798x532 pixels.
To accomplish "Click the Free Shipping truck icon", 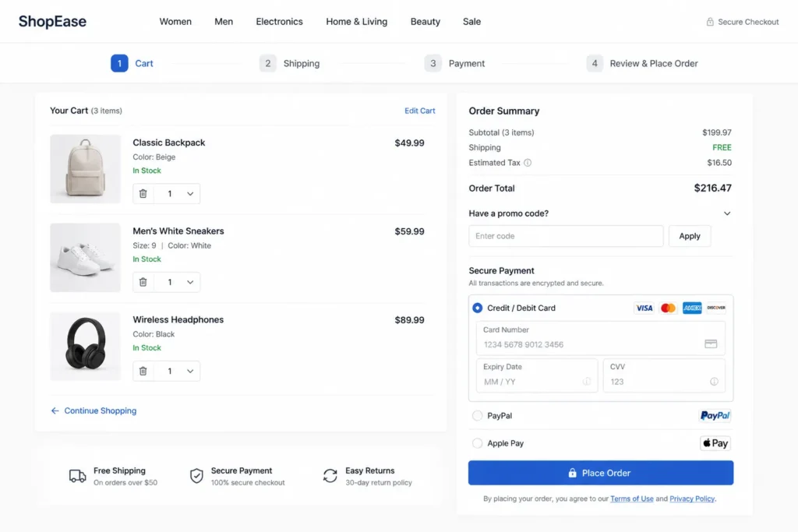I will pos(77,476).
